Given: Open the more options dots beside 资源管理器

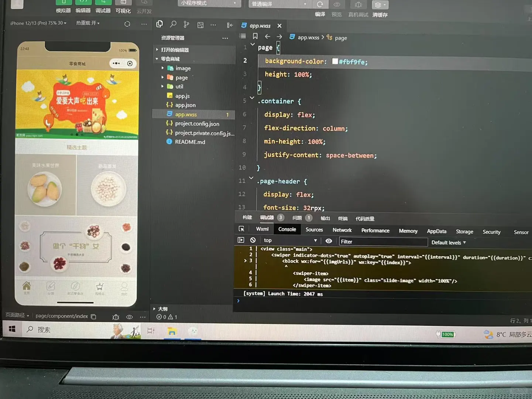Looking at the screenshot, I should pos(225,38).
